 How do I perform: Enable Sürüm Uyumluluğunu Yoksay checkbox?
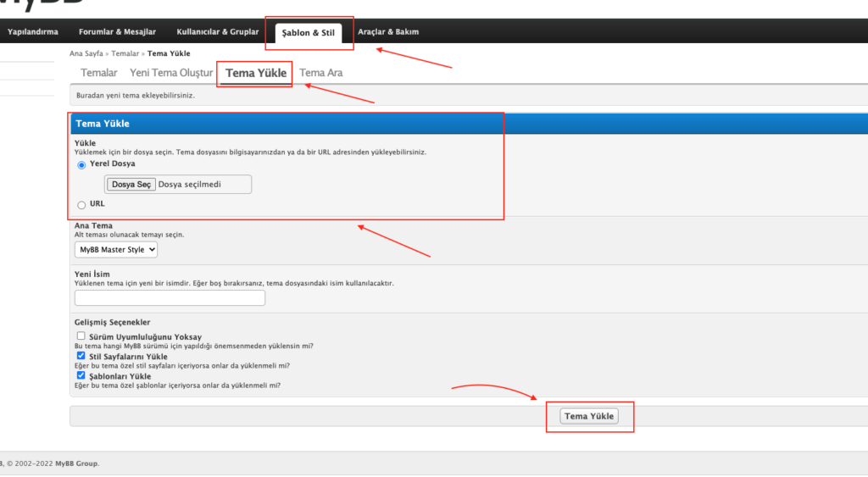(81, 336)
